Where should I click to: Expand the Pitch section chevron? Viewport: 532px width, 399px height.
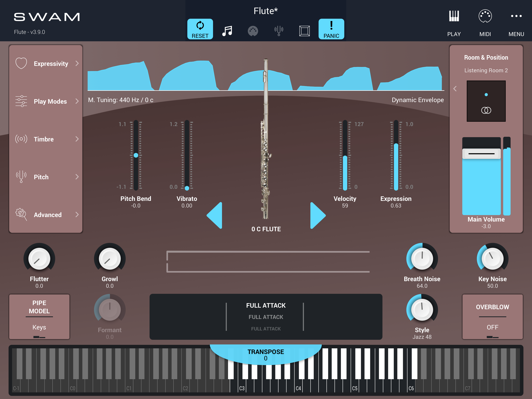tap(77, 177)
